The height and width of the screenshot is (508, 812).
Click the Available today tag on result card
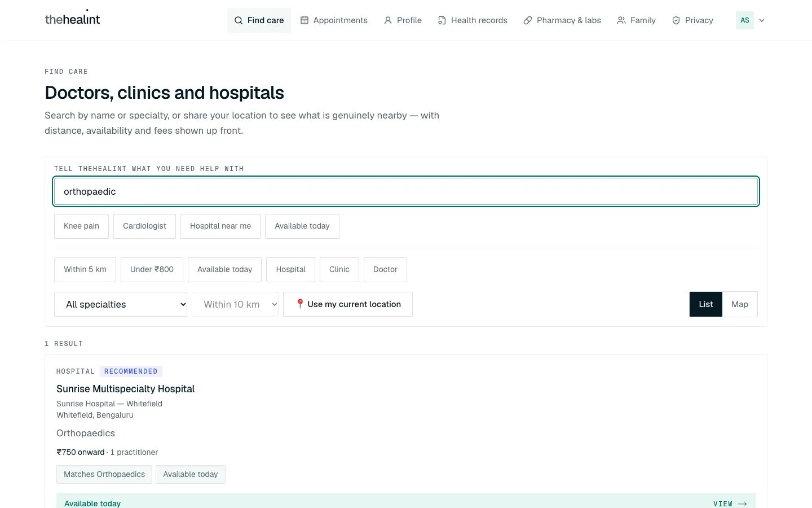191,475
